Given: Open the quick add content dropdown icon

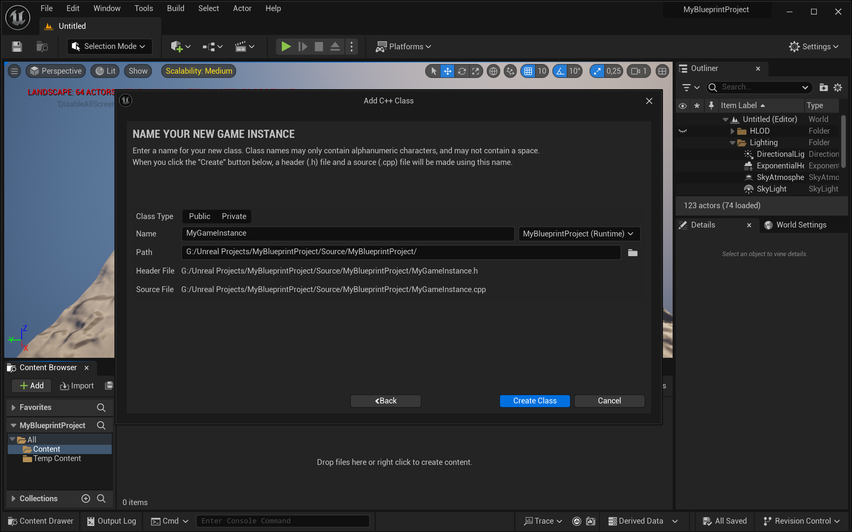Looking at the screenshot, I should 180,47.
